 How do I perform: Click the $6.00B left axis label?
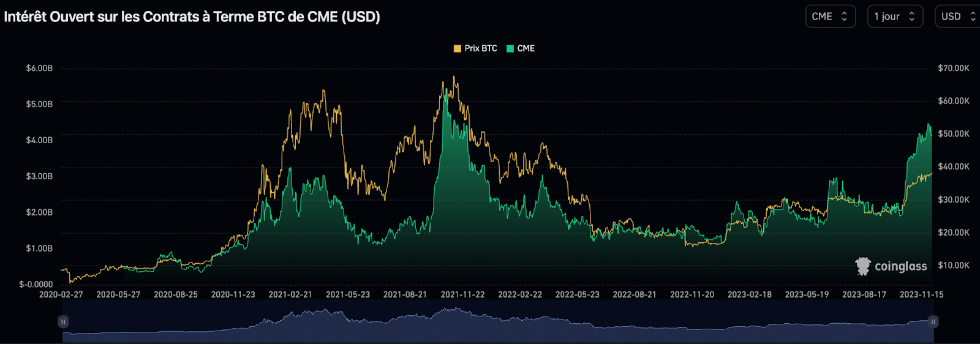click(x=39, y=68)
